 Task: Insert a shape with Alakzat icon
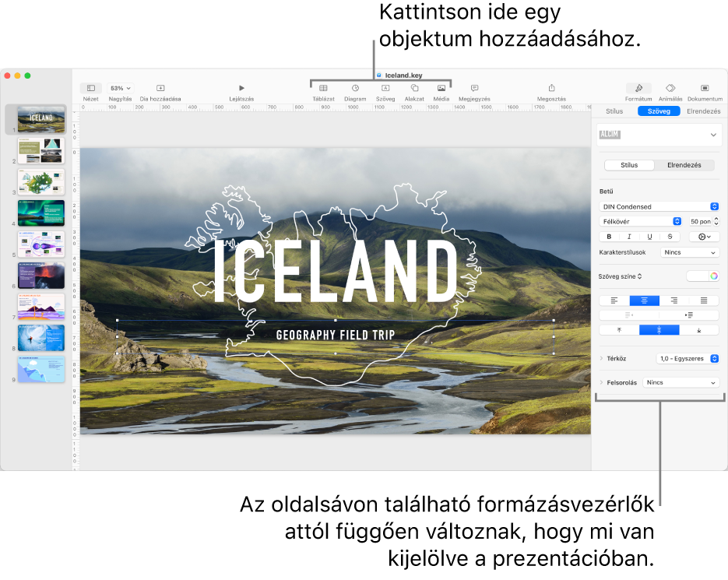[414, 88]
